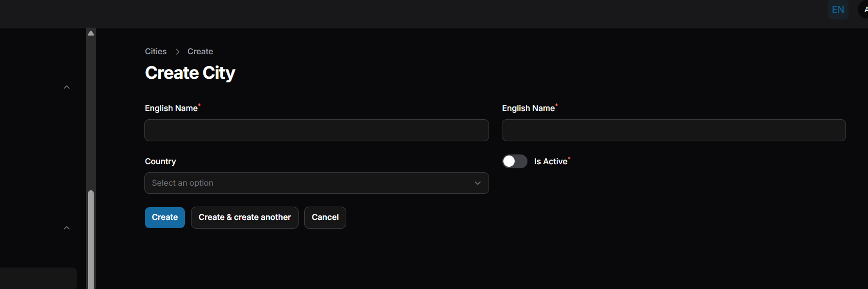Collapse the first sidebar group chevron

(67, 87)
